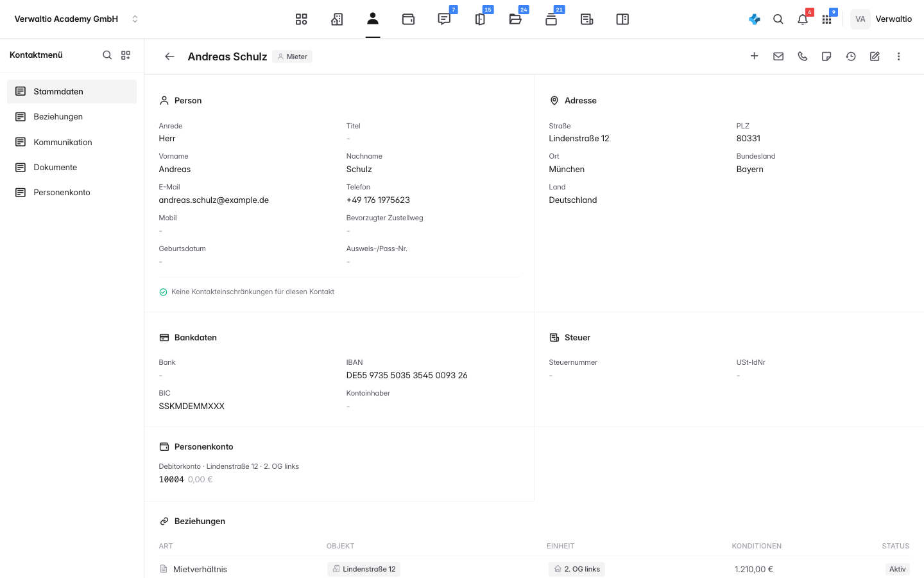Click the blue assistant logo icon
Image resolution: width=924 pixels, height=578 pixels.
click(x=755, y=19)
